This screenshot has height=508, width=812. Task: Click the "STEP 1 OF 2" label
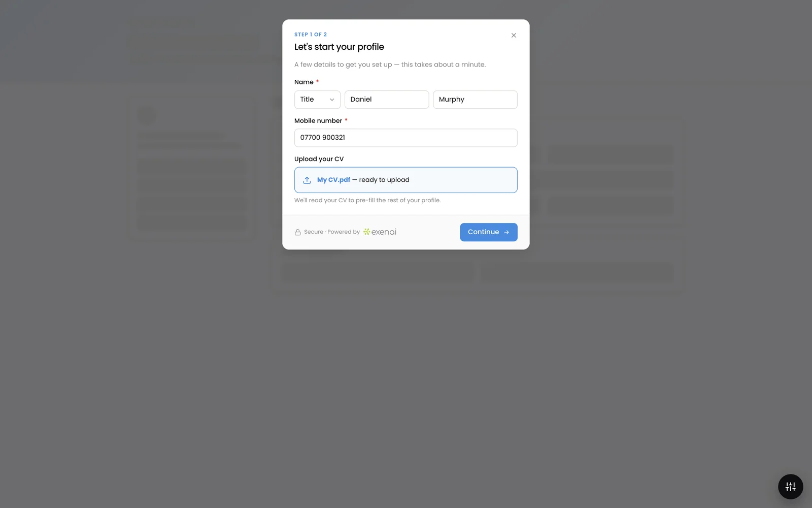click(311, 35)
